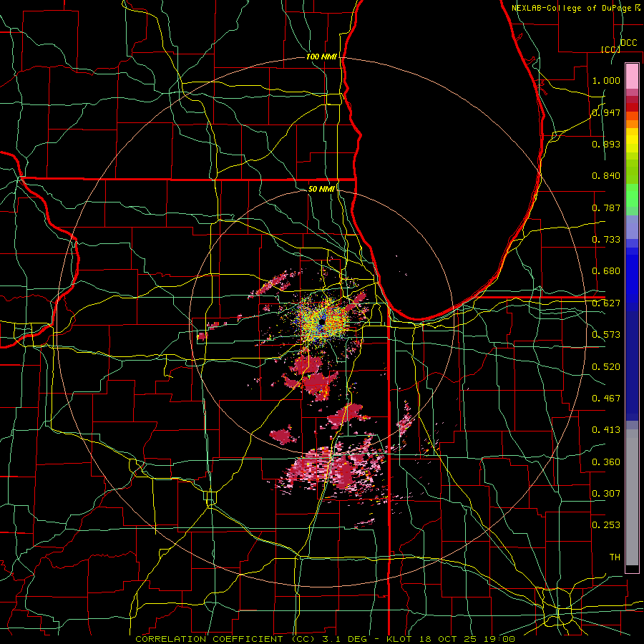Click the 0.787 scale value
The height and width of the screenshot is (644, 644).
pos(606,208)
